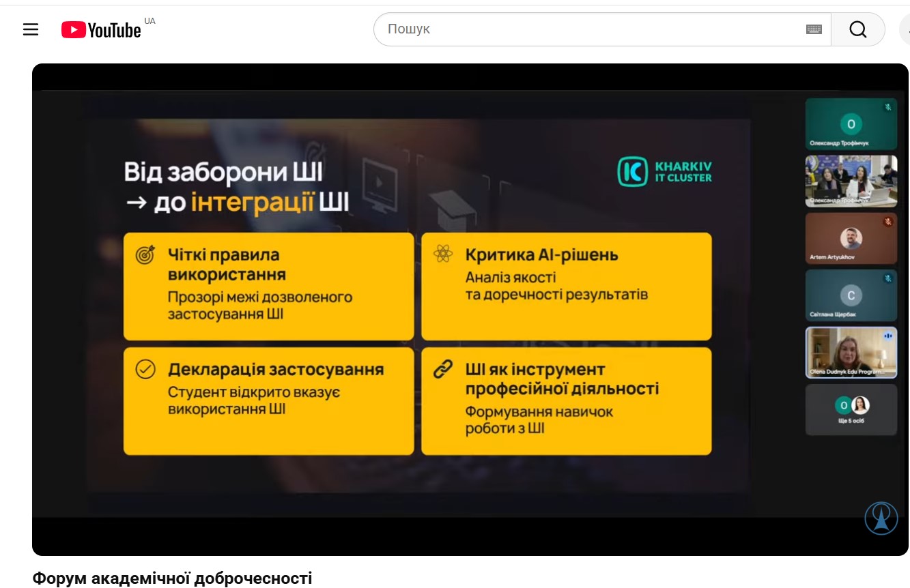Open the virtual keyboard in search box
This screenshot has height=588, width=910.
813,29
